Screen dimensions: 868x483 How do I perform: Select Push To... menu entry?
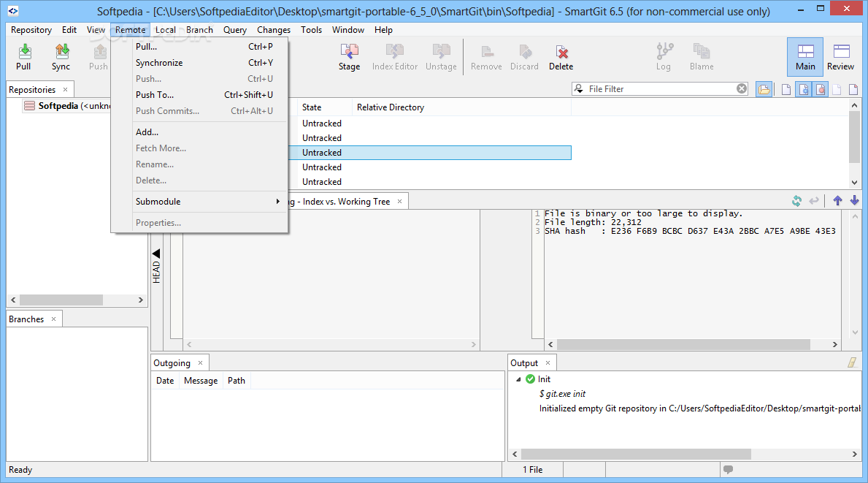click(199, 95)
